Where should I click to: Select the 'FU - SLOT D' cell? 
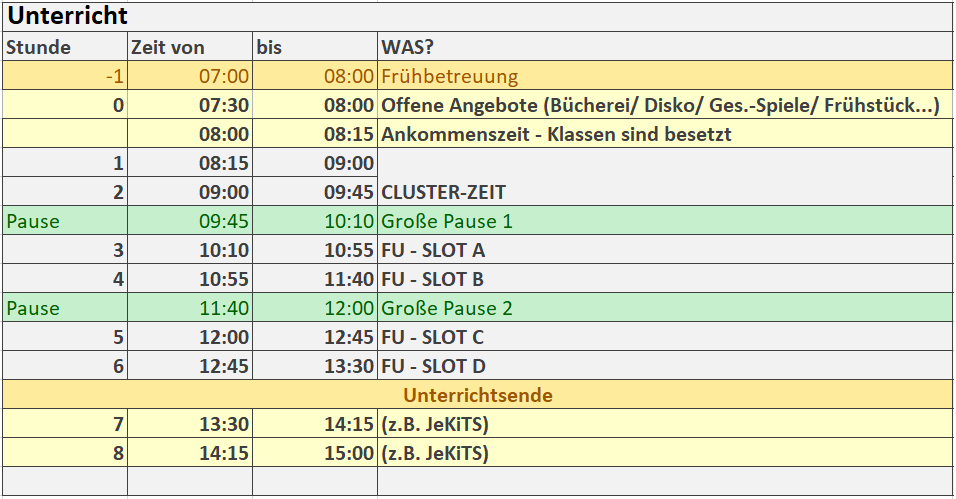664,366
